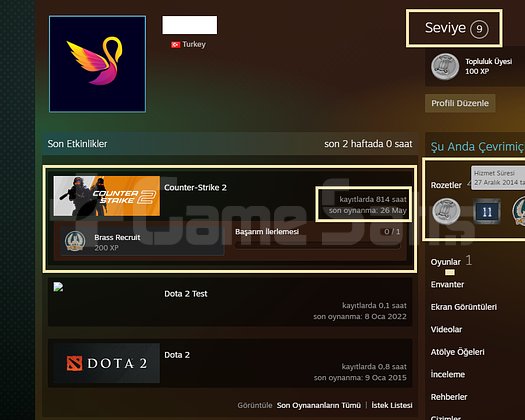525x420 pixels.
Task: Click the Counter-Strike 2 title link
Action: click(195, 188)
